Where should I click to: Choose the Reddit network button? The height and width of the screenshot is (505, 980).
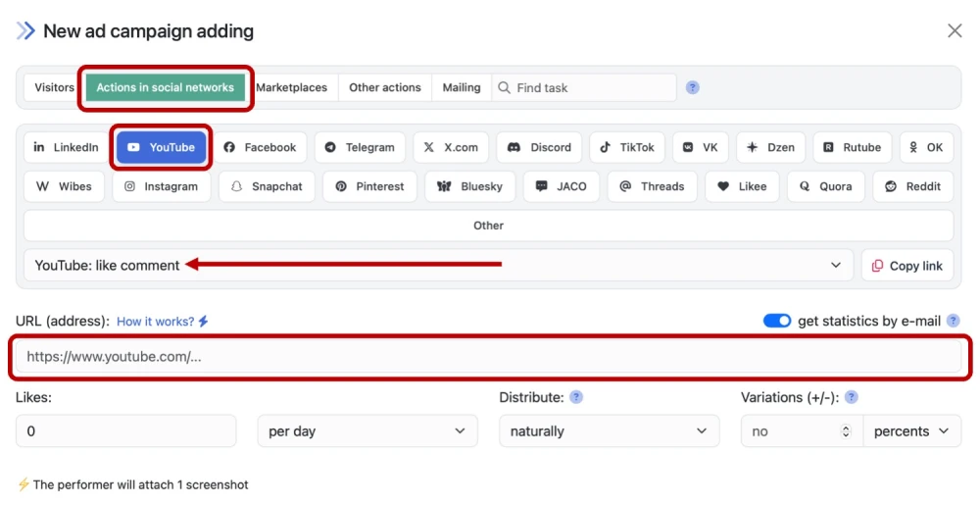(x=913, y=186)
